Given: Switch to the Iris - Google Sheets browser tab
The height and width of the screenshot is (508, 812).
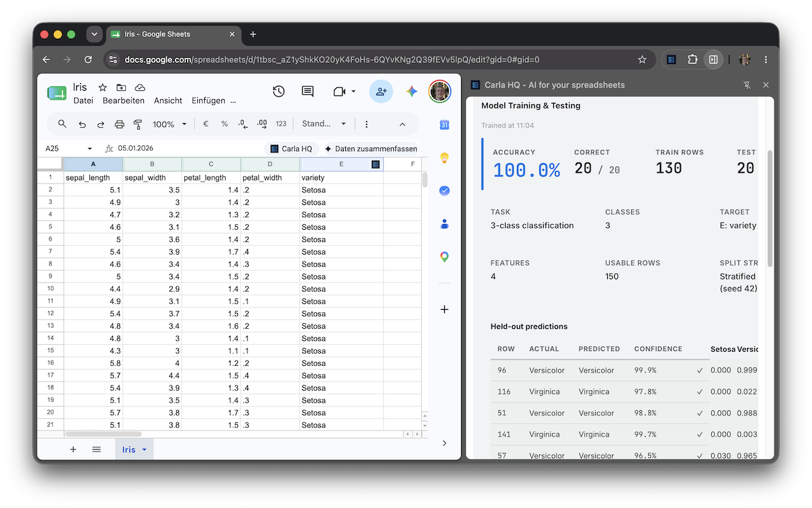Looking at the screenshot, I should [x=174, y=34].
